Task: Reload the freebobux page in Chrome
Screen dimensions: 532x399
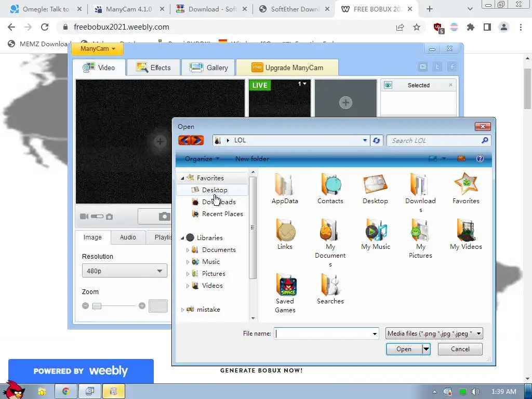Action: (x=45, y=27)
